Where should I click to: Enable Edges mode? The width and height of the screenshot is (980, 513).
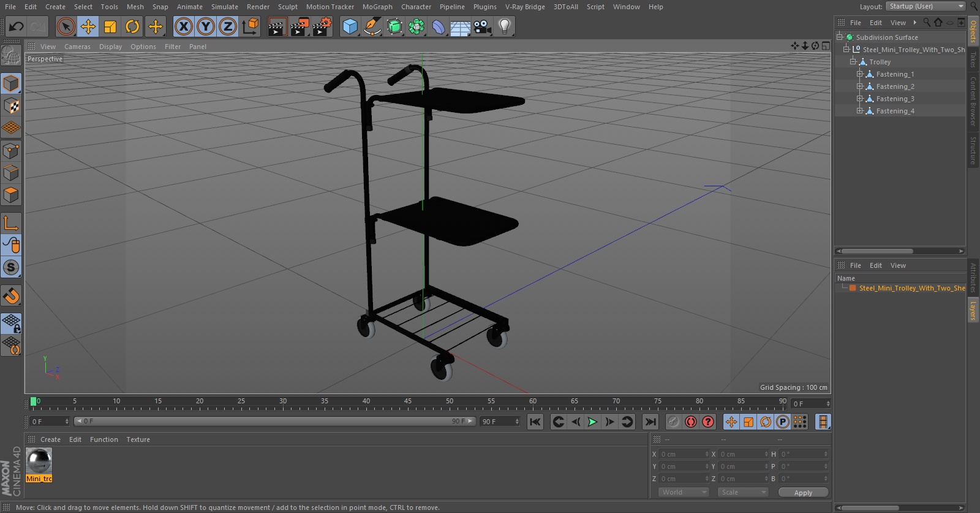[x=11, y=173]
